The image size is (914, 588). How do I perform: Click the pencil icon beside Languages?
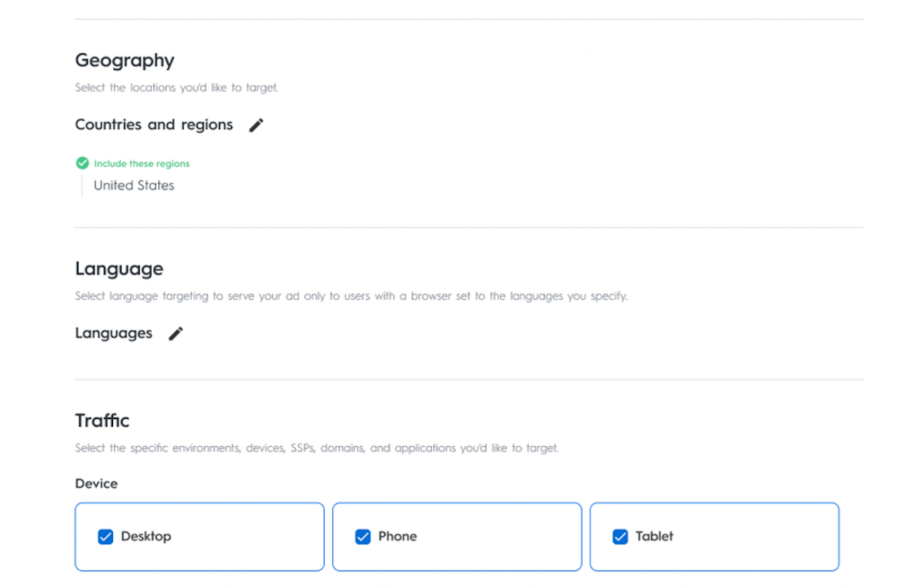tap(176, 333)
